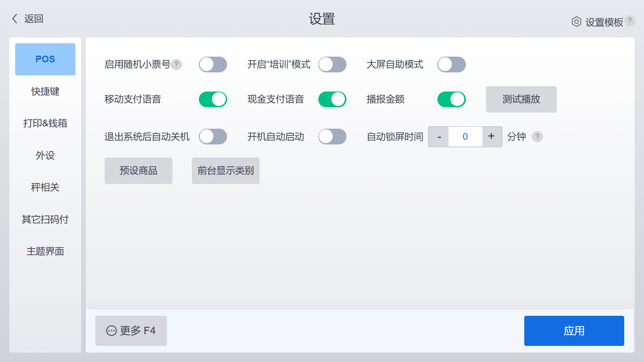Enable the 启用随机小票号 toggle
644x362 pixels.
click(x=213, y=64)
